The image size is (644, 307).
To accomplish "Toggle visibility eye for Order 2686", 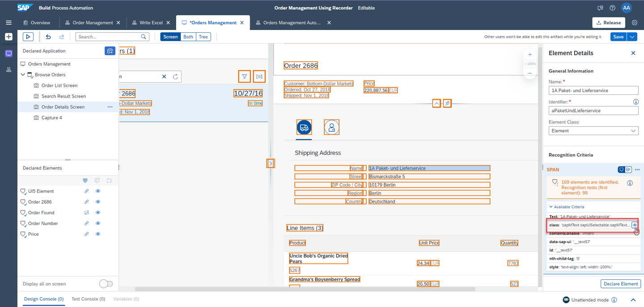I will pos(98,202).
